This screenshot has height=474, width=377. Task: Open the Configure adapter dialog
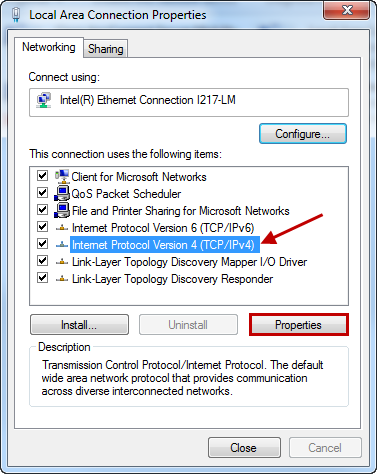point(303,134)
